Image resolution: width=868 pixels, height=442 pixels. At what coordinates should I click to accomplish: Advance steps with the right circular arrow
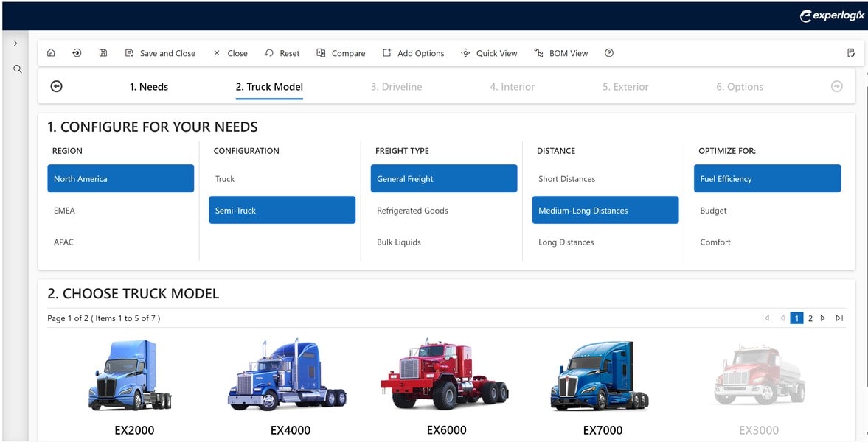pos(836,86)
